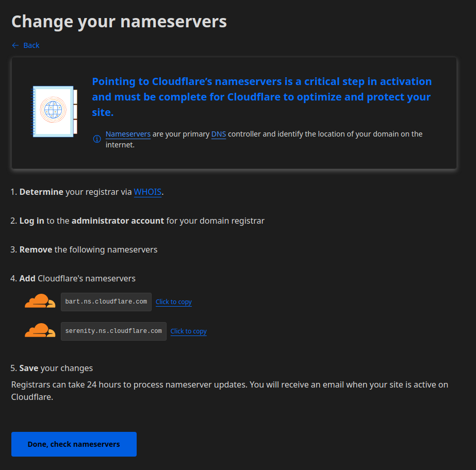This screenshot has height=470, width=476.
Task: Click the Cloudflare cloud logo beside serenity nameserver
Action: point(40,331)
